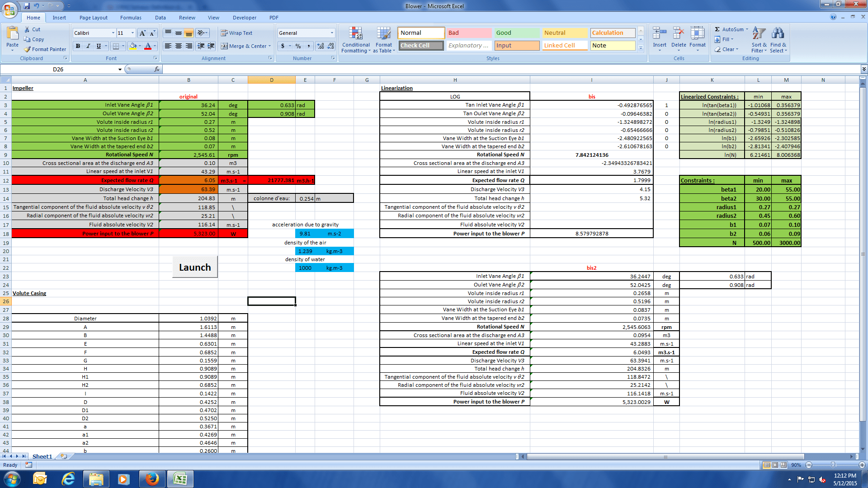Click the Percent Style icon
Viewport: 868px width, 488px height.
click(x=298, y=46)
